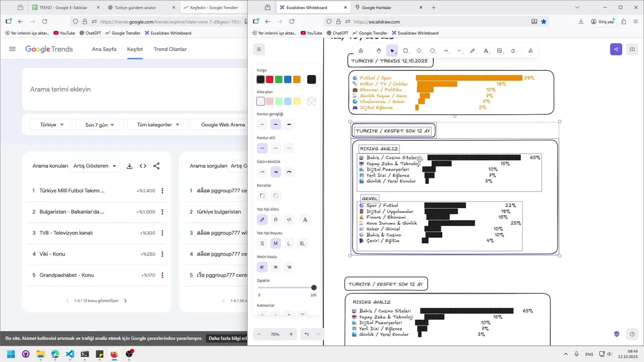Open the Tüm kategoriler dropdown
The height and width of the screenshot is (362, 644).
(158, 125)
